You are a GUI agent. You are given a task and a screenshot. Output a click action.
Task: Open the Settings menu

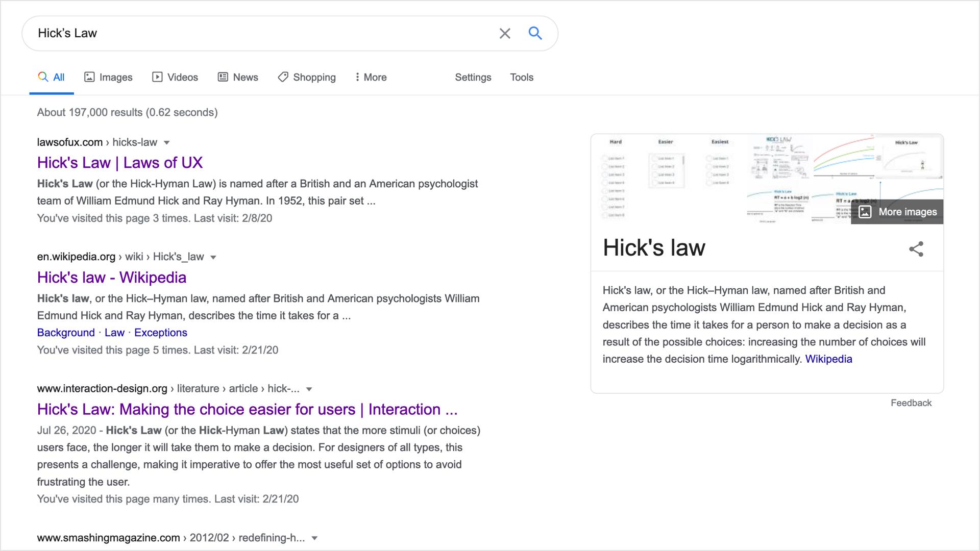(473, 77)
